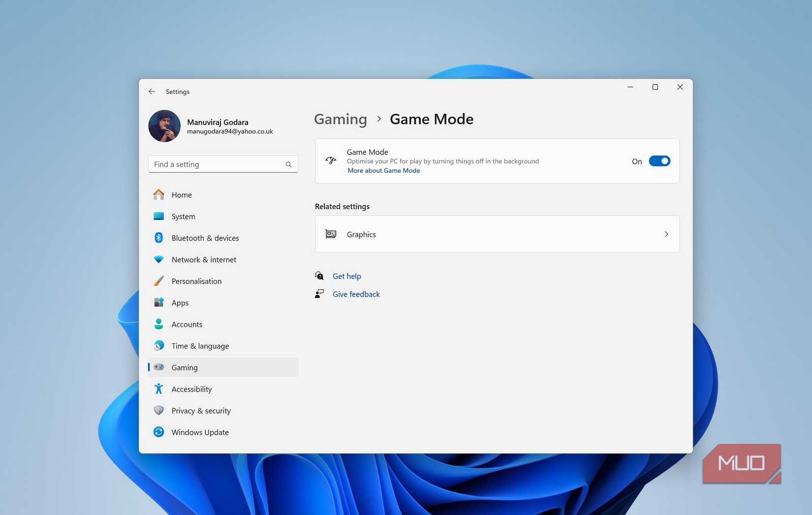Click the System monitor icon
This screenshot has width=812, height=515.
tap(158, 216)
